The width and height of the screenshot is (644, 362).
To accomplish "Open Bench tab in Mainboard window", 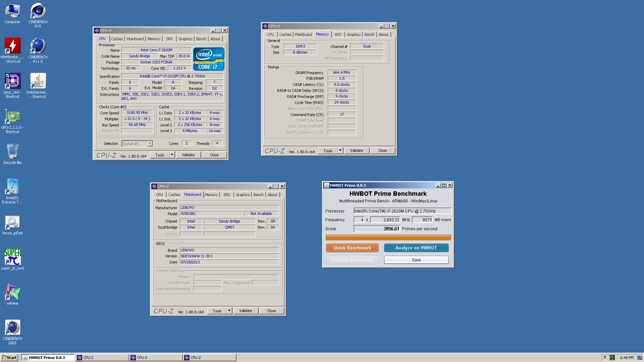I will coord(258,195).
